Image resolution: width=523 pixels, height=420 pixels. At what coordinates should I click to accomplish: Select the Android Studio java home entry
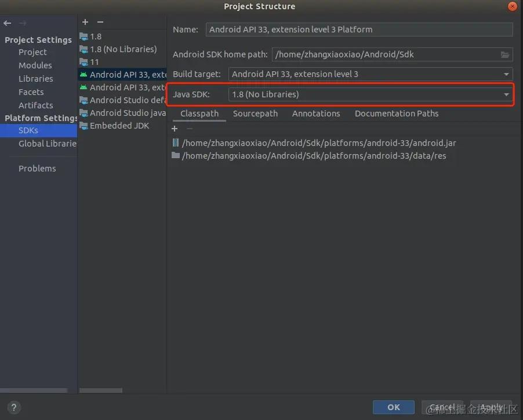click(x=122, y=113)
